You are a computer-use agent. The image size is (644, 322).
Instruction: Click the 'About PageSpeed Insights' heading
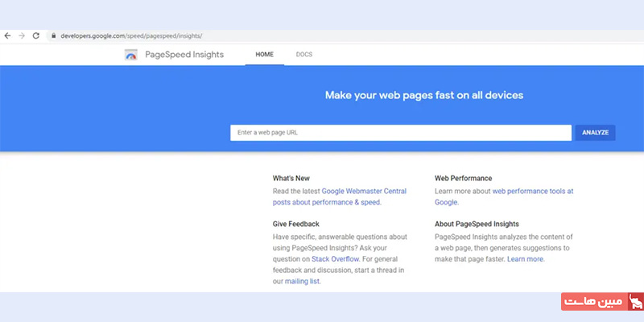pyautogui.click(x=477, y=224)
